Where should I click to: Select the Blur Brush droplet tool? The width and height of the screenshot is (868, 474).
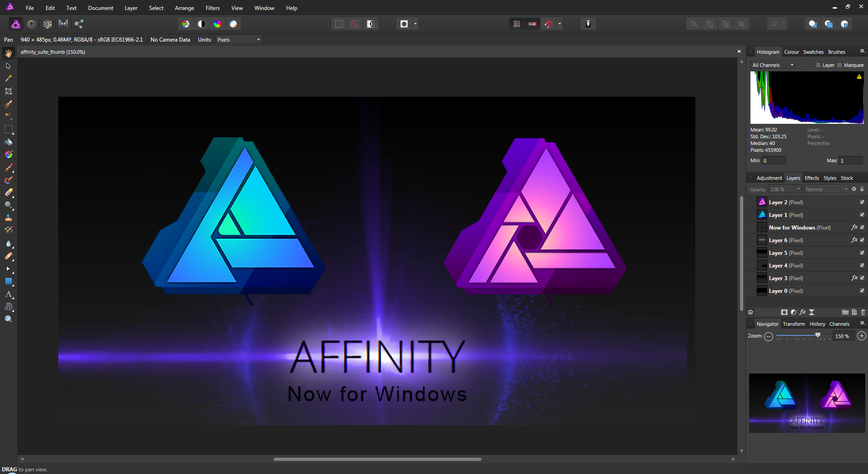8,244
